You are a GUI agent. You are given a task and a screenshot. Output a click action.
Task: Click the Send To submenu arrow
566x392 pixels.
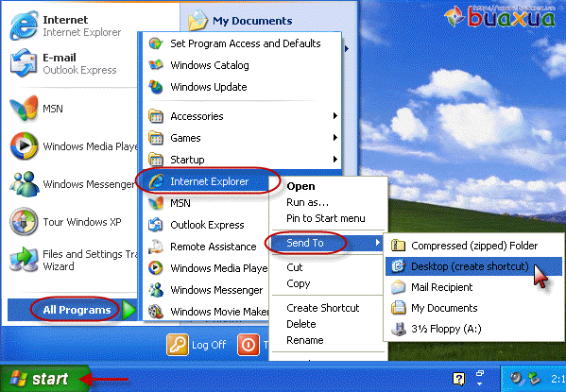click(378, 243)
